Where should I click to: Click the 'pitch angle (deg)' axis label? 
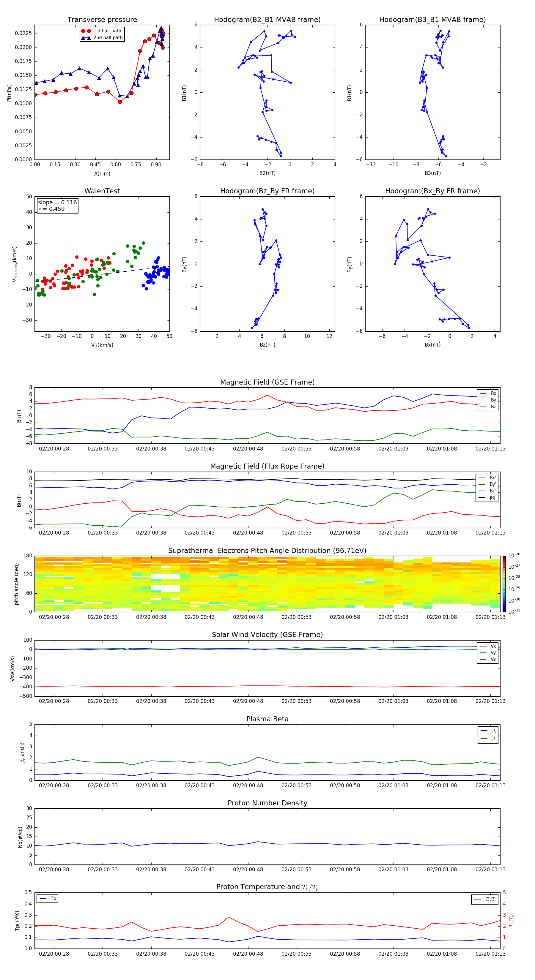pyautogui.click(x=16, y=584)
